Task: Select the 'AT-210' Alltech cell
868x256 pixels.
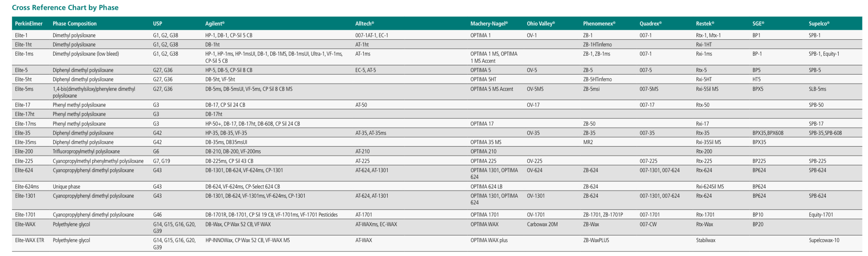Action: tap(363, 152)
